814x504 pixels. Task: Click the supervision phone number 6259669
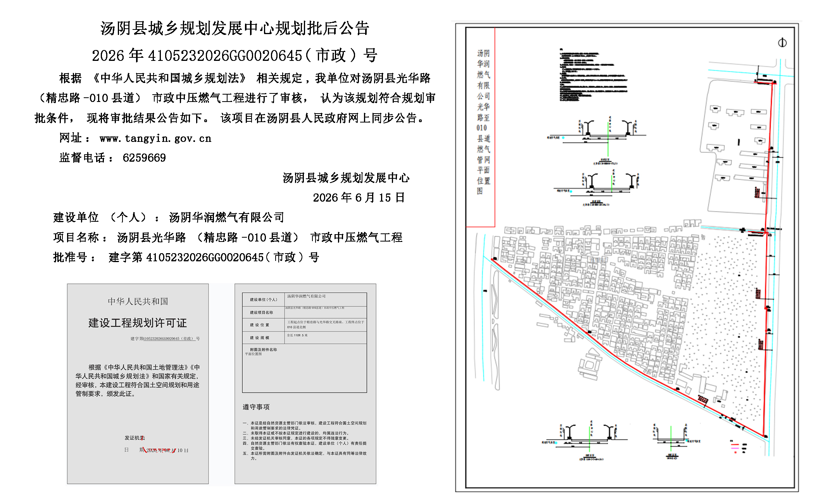pos(144,158)
